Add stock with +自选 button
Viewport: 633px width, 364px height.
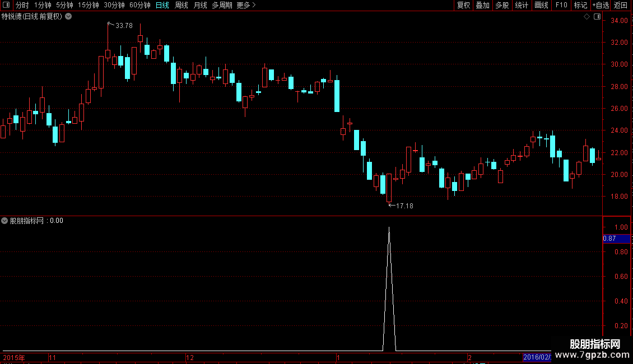tap(601, 5)
